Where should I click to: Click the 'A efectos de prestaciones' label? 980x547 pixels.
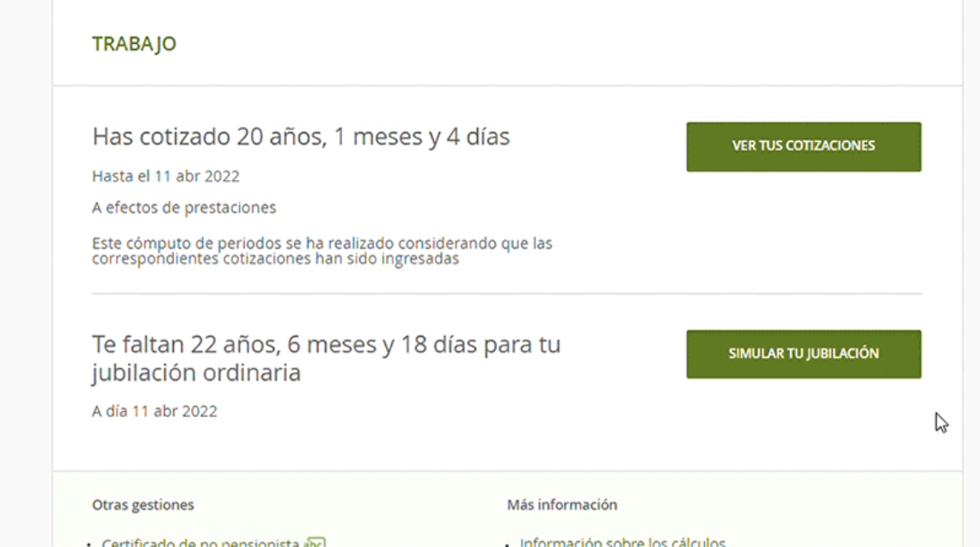(x=184, y=207)
